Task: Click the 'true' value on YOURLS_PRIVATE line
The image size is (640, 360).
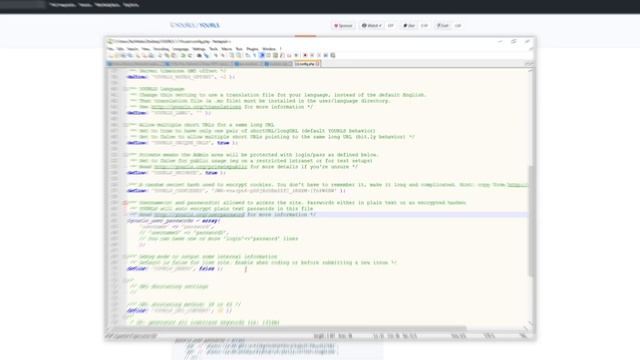Action: click(x=211, y=173)
